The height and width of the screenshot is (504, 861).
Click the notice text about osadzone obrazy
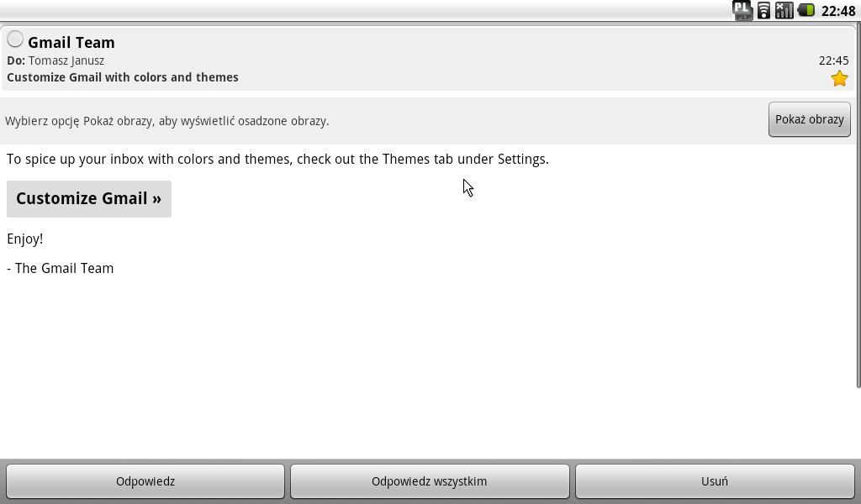click(x=167, y=121)
